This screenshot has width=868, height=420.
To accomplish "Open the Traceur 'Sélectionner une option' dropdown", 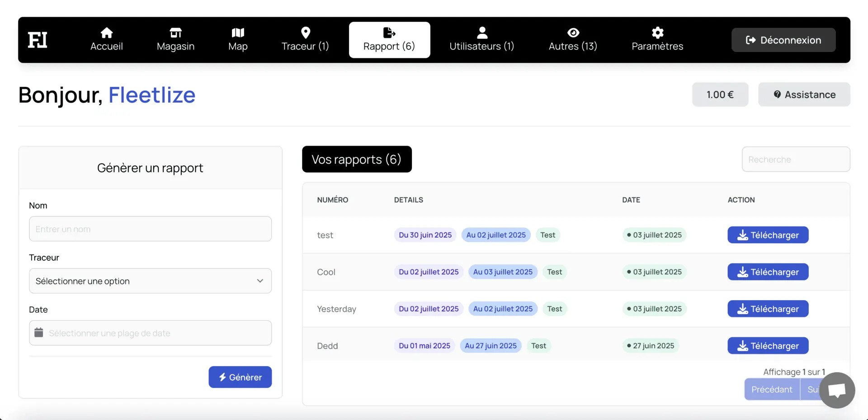I will 150,281.
